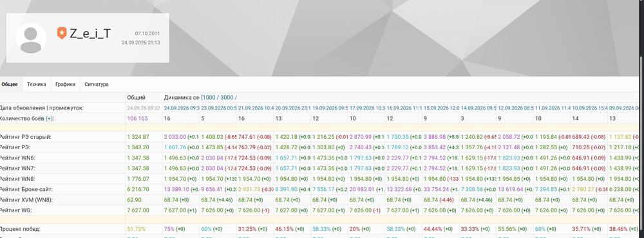The width and height of the screenshot is (644, 238).
Task: Click the Динамика се column header
Action: coord(182,98)
